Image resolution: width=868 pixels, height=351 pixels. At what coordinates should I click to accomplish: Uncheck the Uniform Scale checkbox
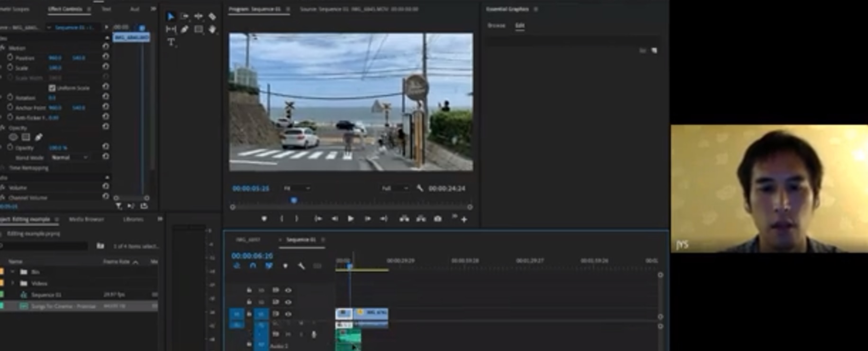[x=52, y=88]
